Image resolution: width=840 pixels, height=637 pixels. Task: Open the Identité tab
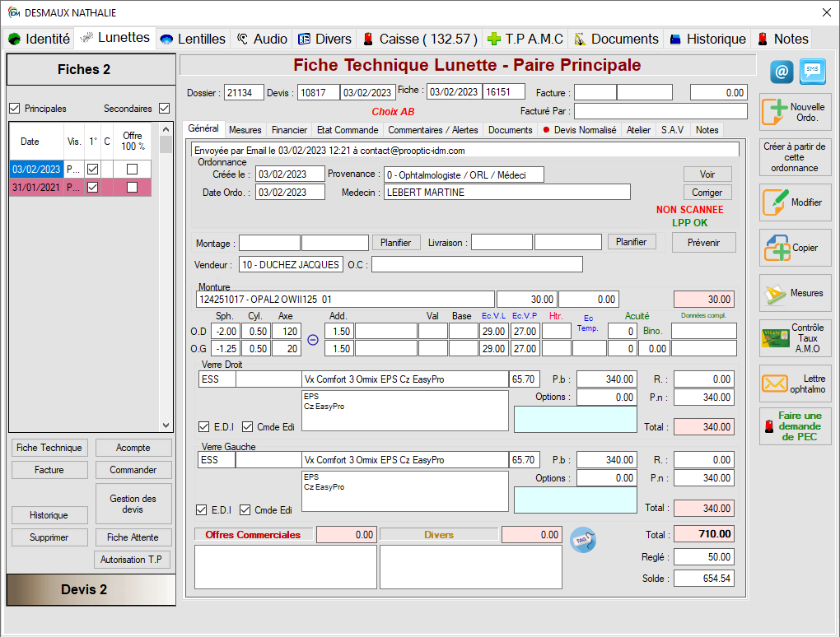click(x=40, y=39)
